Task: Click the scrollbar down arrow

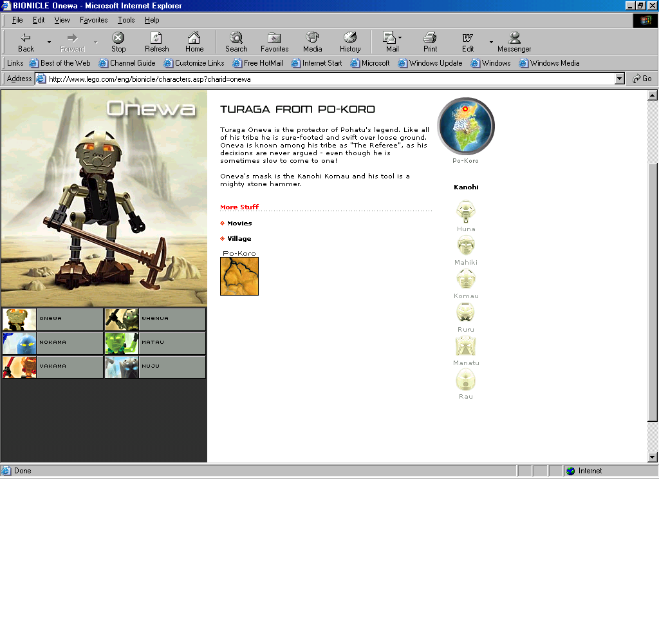Action: point(653,457)
